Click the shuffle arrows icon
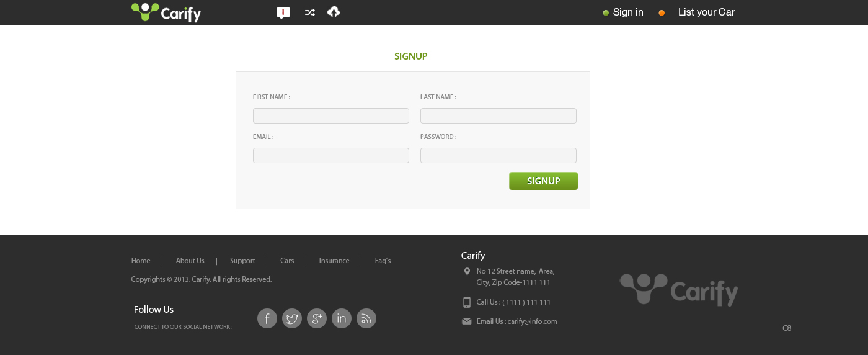 (310, 12)
